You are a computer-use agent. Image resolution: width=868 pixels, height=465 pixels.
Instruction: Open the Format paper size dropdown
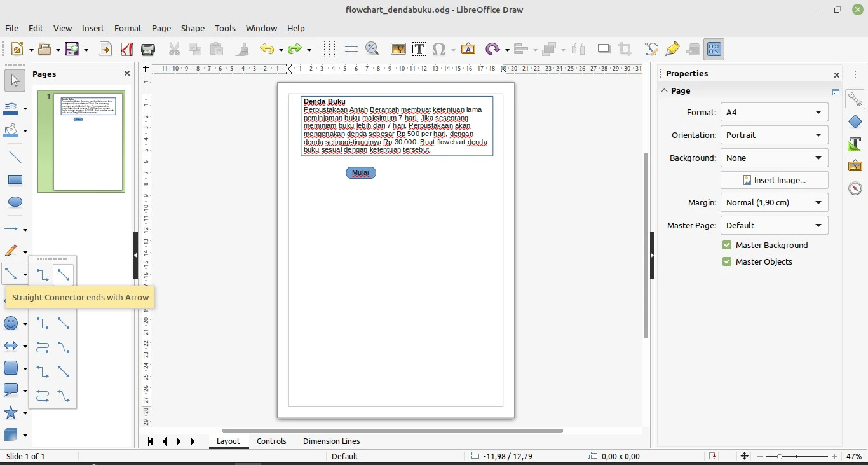point(774,112)
